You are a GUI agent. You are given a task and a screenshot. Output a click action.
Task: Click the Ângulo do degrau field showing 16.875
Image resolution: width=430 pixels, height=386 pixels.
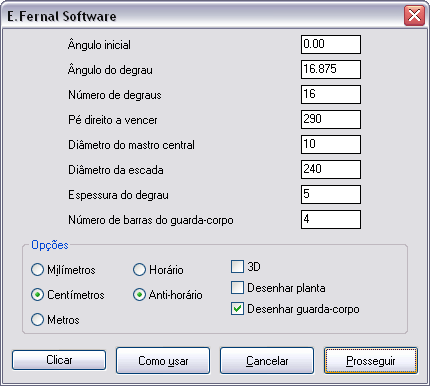click(331, 69)
